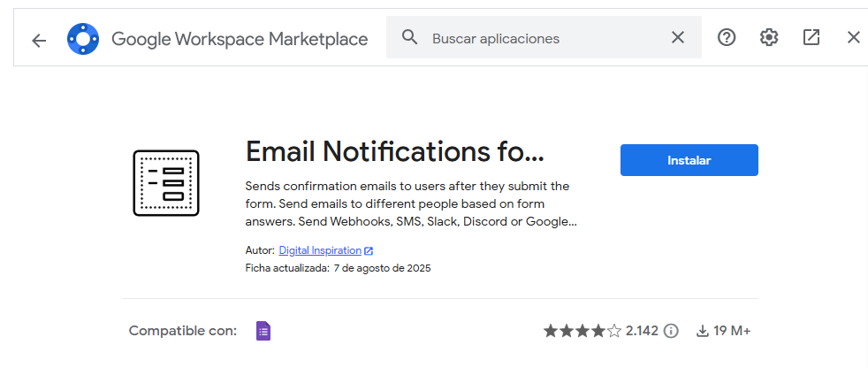Clear the search field with X
This screenshot has height=368, width=868.
click(678, 38)
